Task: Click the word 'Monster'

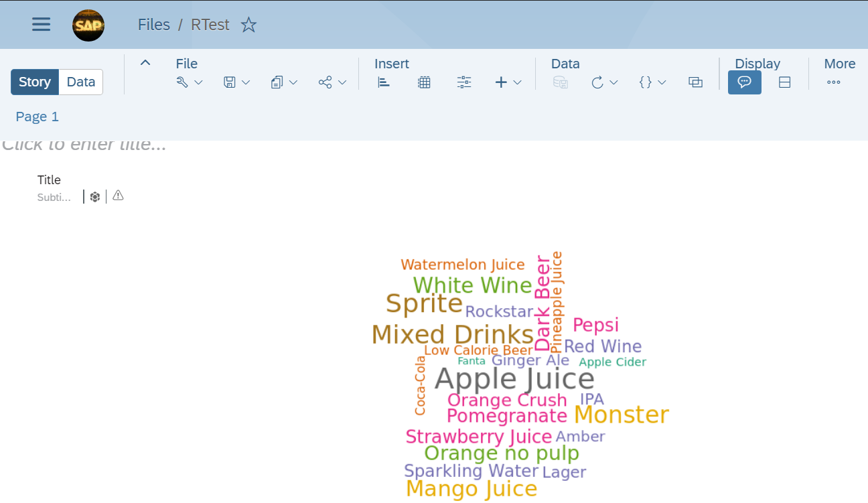Action: [x=622, y=415]
